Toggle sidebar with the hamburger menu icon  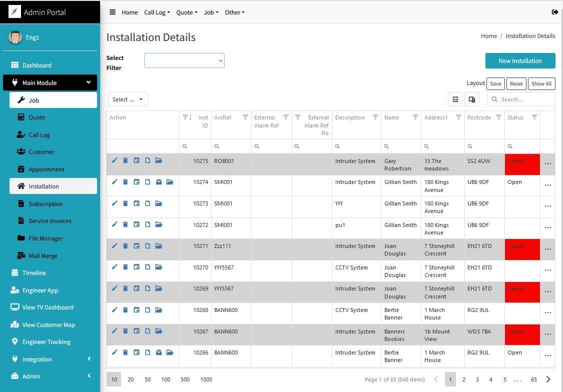point(113,12)
